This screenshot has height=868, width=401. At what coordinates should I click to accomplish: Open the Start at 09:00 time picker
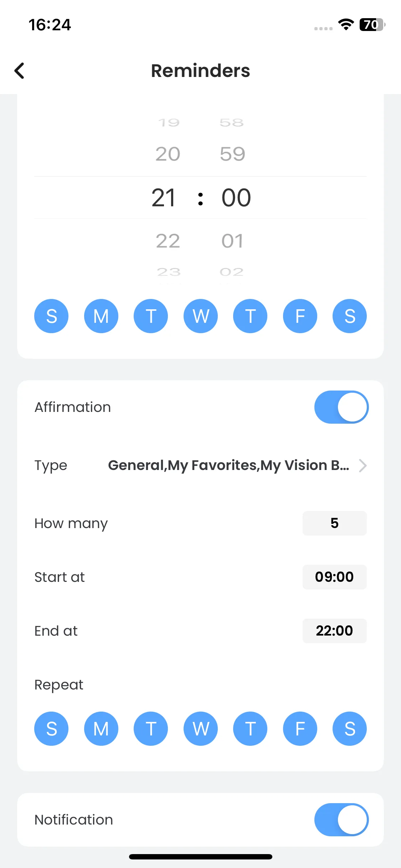(x=334, y=577)
